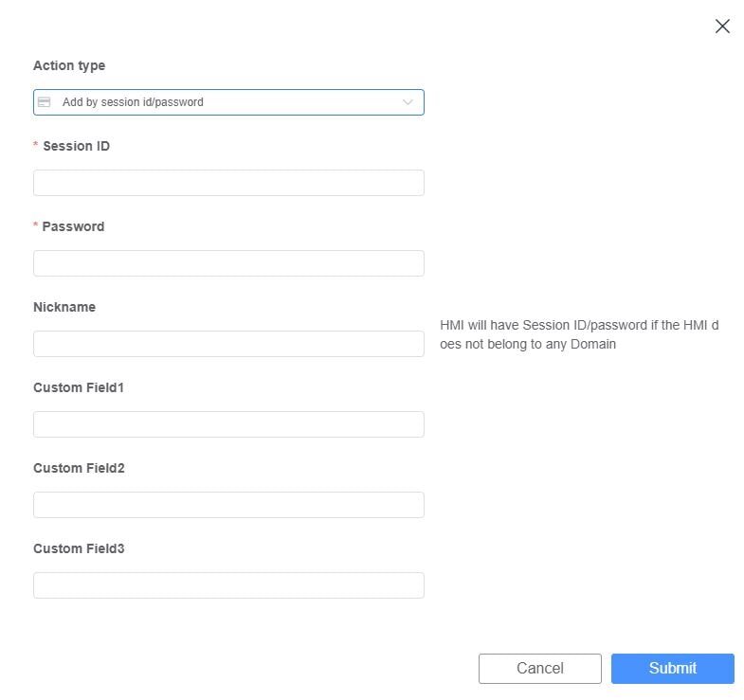Click the 'Session ID' field label
Viewport: 744px width, 700px height.
point(76,146)
